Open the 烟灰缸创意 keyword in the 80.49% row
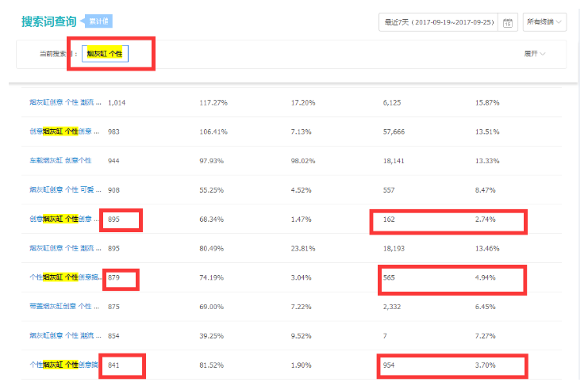588x382 pixels. click(x=64, y=248)
